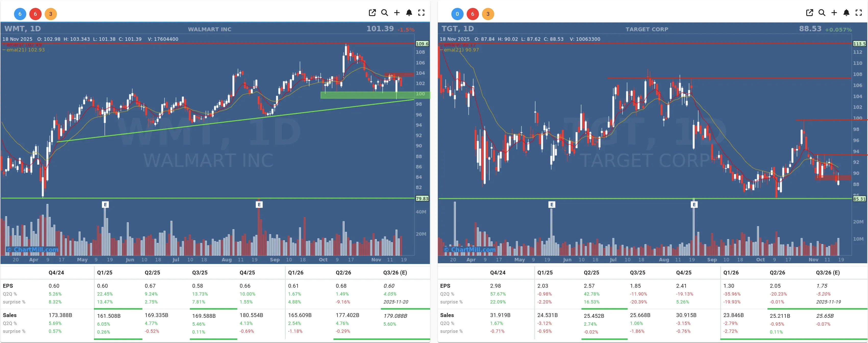Open TGT chart via external link icon

809,12
